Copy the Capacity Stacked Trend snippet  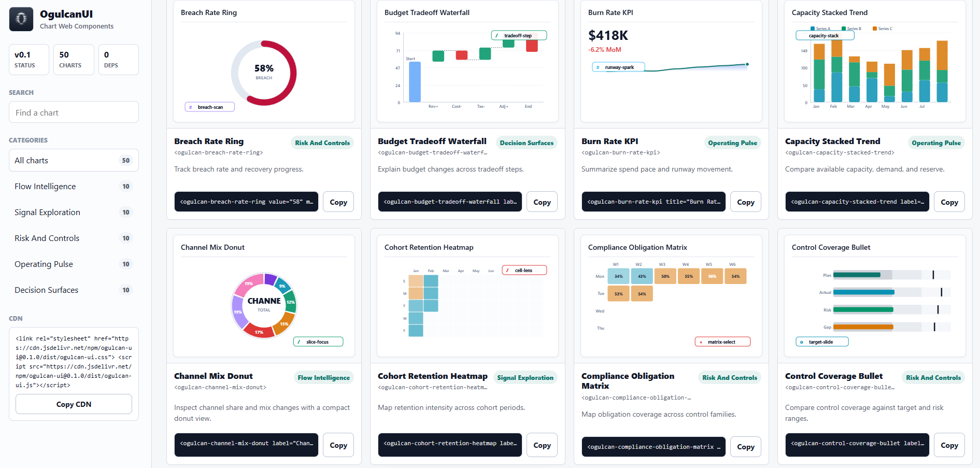(949, 202)
